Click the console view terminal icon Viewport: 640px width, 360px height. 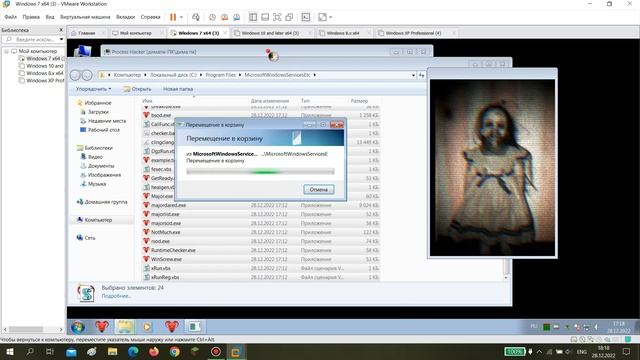306,17
